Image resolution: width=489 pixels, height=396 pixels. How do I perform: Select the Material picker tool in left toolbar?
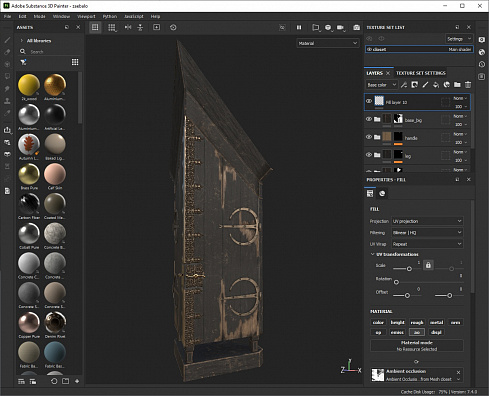point(7,113)
